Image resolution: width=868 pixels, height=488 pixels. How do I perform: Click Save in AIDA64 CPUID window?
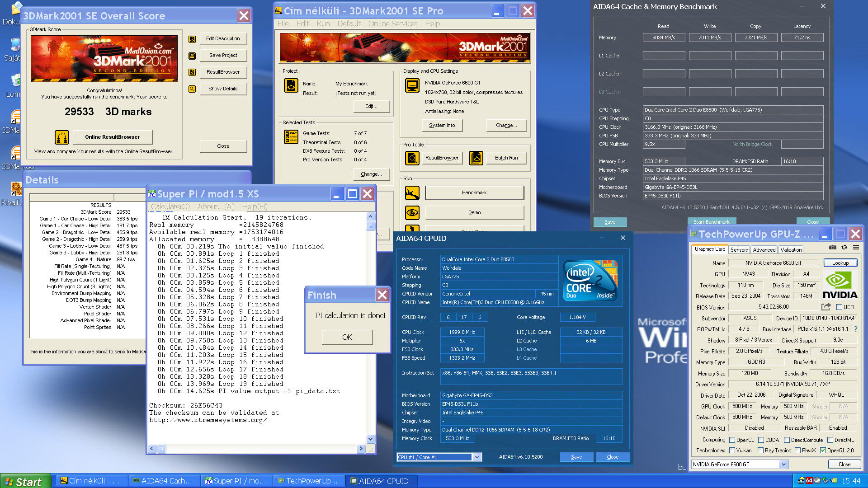(x=576, y=457)
